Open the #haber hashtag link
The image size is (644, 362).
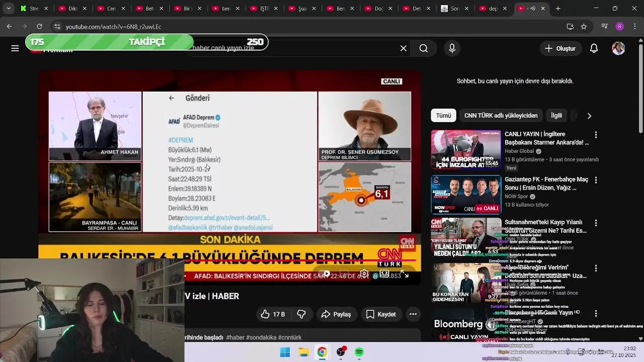[235, 337]
